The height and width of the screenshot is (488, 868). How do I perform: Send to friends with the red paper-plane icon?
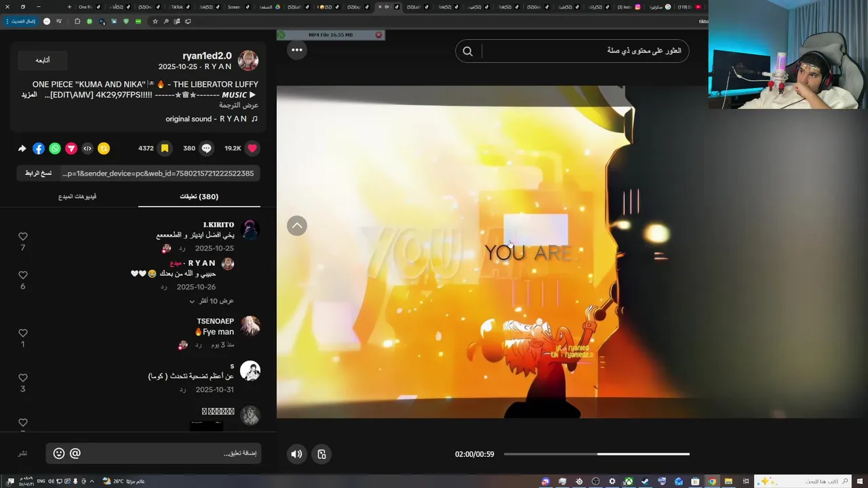tap(71, 148)
